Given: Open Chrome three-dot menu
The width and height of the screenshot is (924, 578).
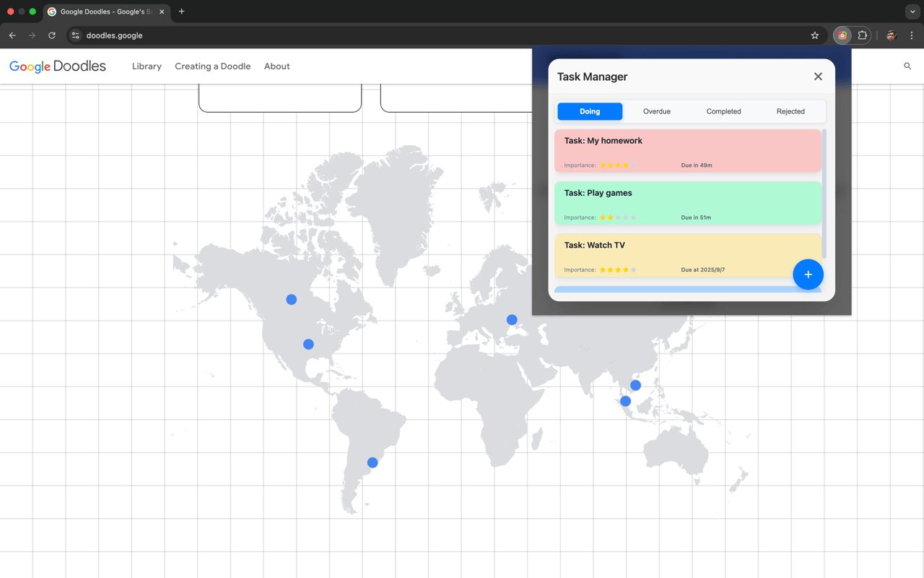Looking at the screenshot, I should coord(912,35).
